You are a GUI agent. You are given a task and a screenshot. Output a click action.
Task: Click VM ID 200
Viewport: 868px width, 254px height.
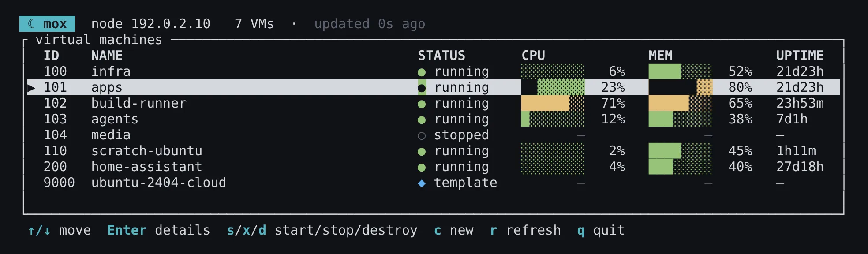[x=55, y=167]
